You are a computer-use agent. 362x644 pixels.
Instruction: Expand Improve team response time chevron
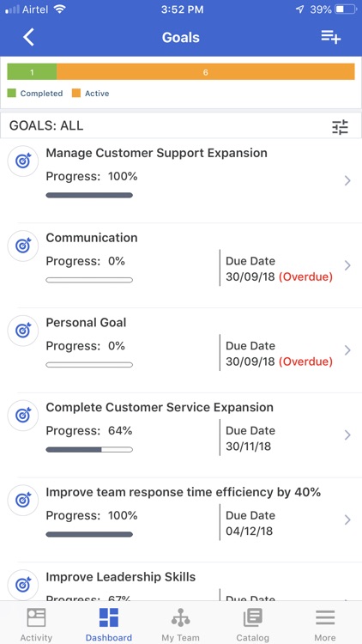(x=347, y=520)
